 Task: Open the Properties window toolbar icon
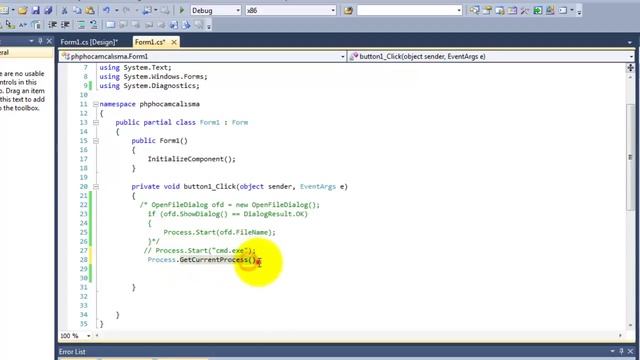(487, 10)
